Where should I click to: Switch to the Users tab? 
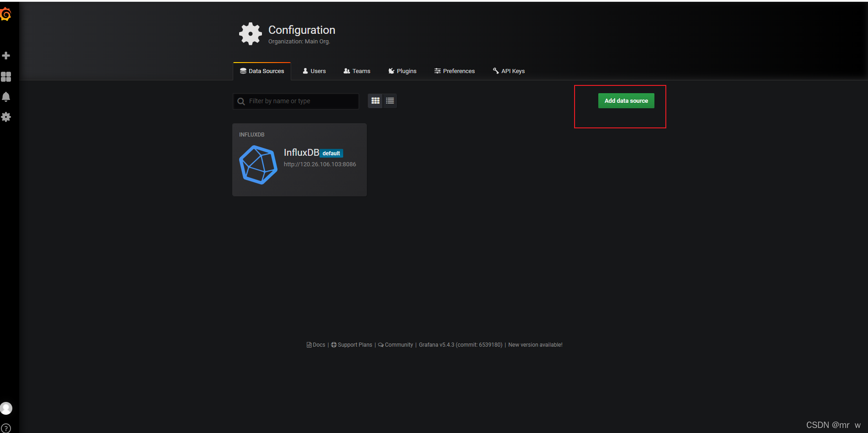[314, 71]
